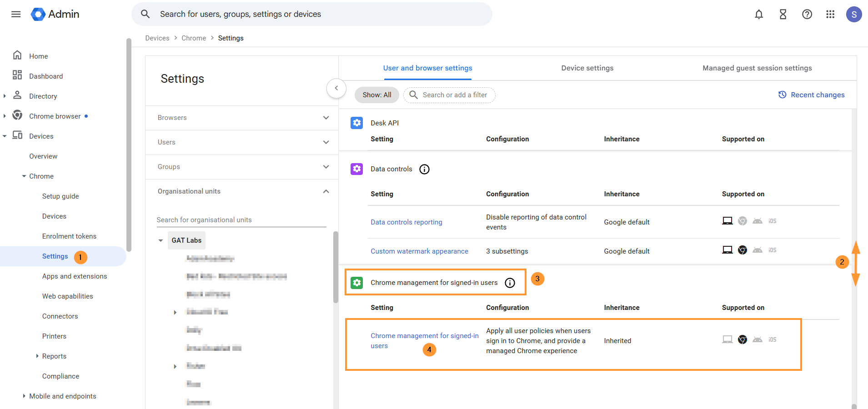This screenshot has height=409, width=868.
Task: Open the tasks hourglass icon
Action: click(783, 14)
